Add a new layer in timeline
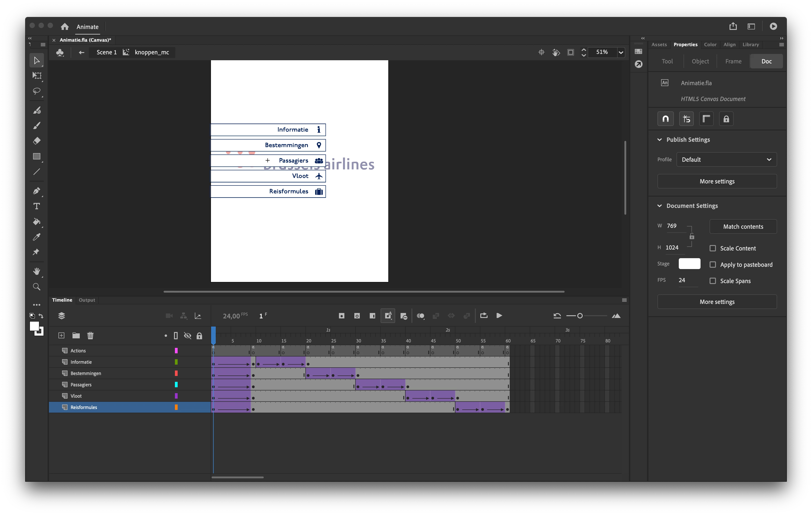This screenshot has width=812, height=515. [x=61, y=335]
